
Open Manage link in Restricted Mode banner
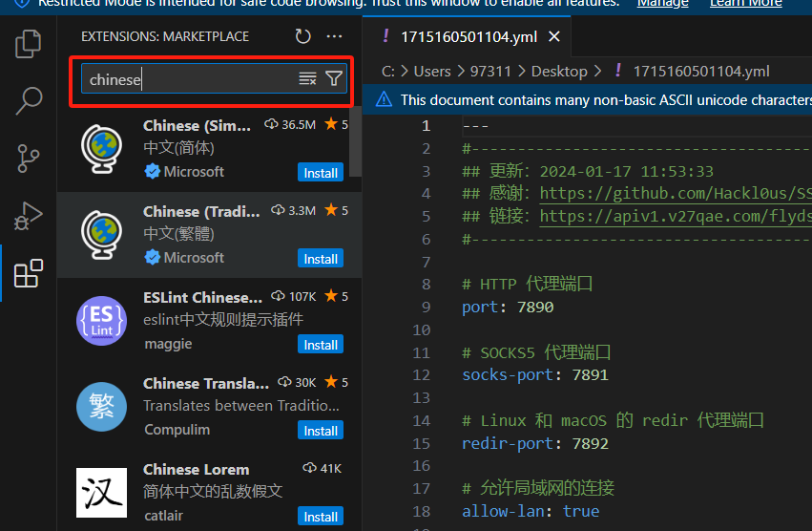662,4
